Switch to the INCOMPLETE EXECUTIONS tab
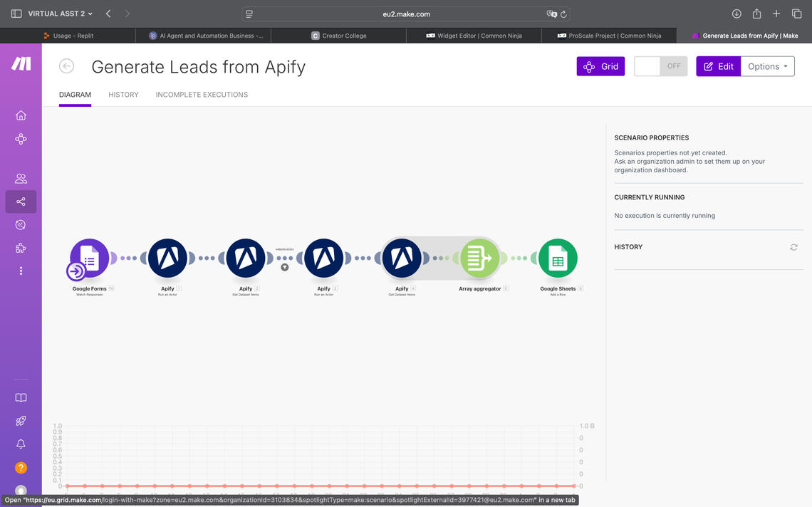 pos(202,95)
